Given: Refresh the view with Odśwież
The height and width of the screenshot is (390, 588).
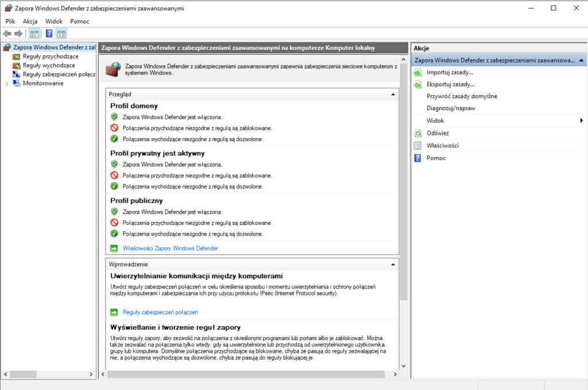Looking at the screenshot, I should tap(439, 133).
